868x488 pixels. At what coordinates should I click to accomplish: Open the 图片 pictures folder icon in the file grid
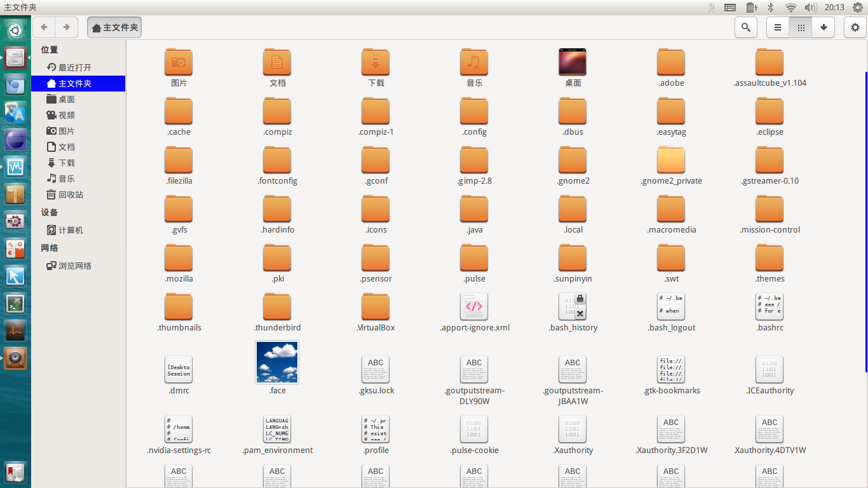[x=179, y=62]
